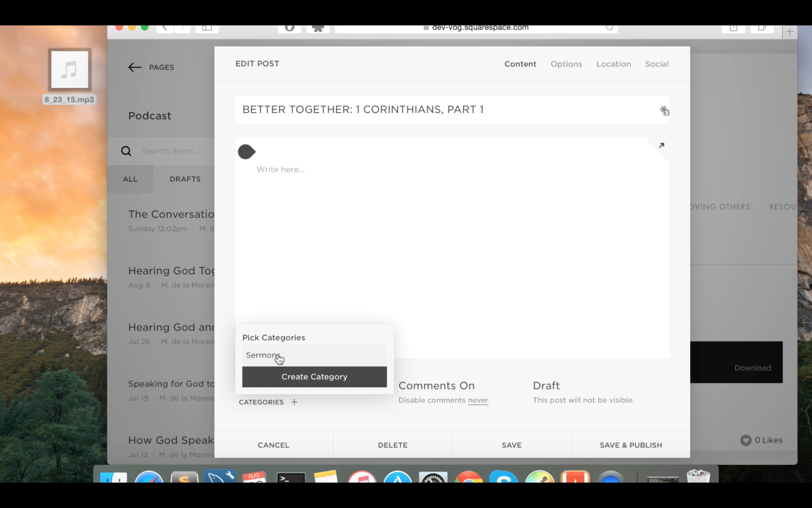The image size is (812, 508).
Task: Open iTunes from the Dock
Action: [x=362, y=477]
